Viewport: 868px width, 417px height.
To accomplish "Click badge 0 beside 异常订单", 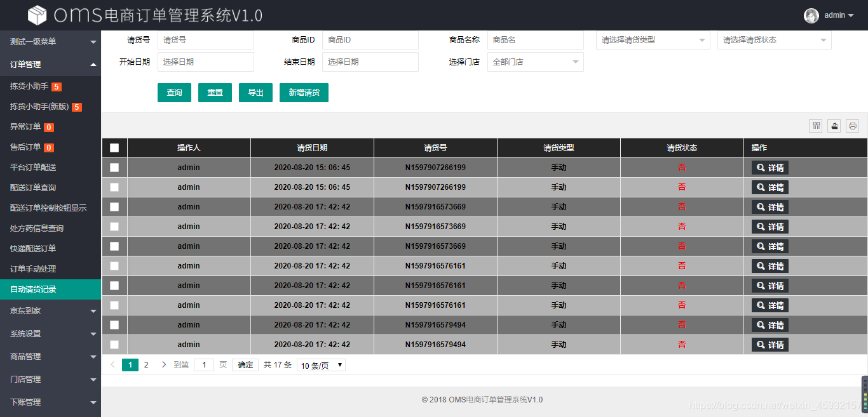I will point(49,127).
